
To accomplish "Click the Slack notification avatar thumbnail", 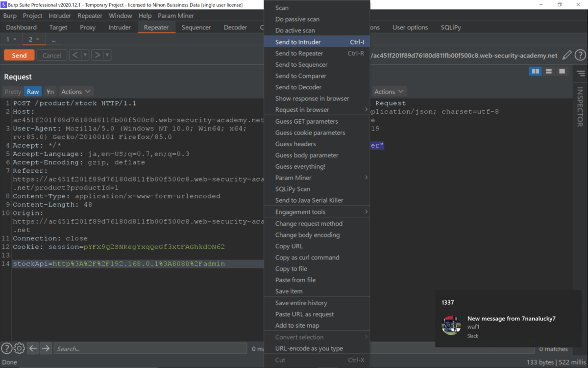I will coord(451,325).
